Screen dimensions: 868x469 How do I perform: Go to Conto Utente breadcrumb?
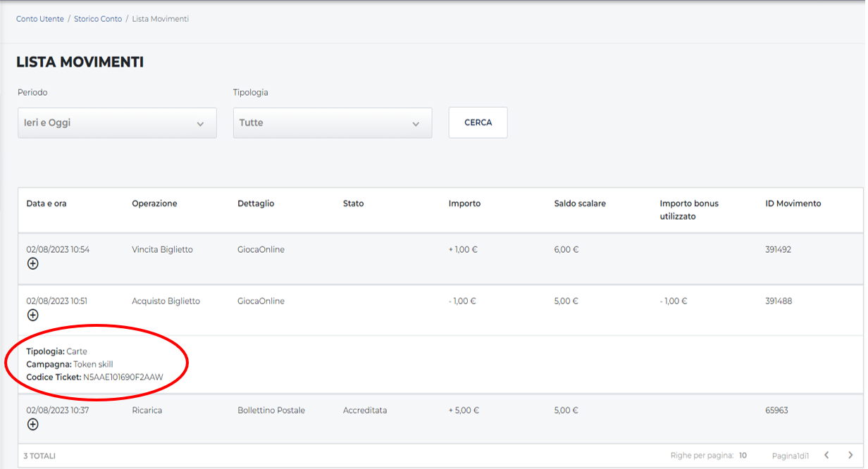pos(40,19)
